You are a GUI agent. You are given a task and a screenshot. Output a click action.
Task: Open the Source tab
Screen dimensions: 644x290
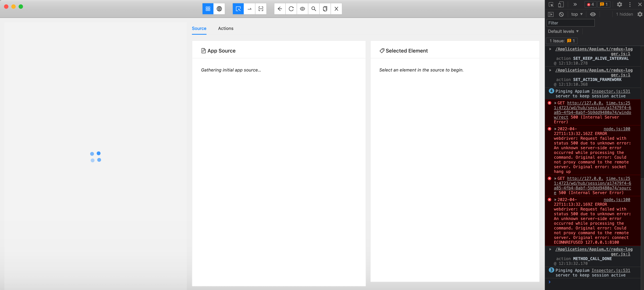click(x=199, y=28)
